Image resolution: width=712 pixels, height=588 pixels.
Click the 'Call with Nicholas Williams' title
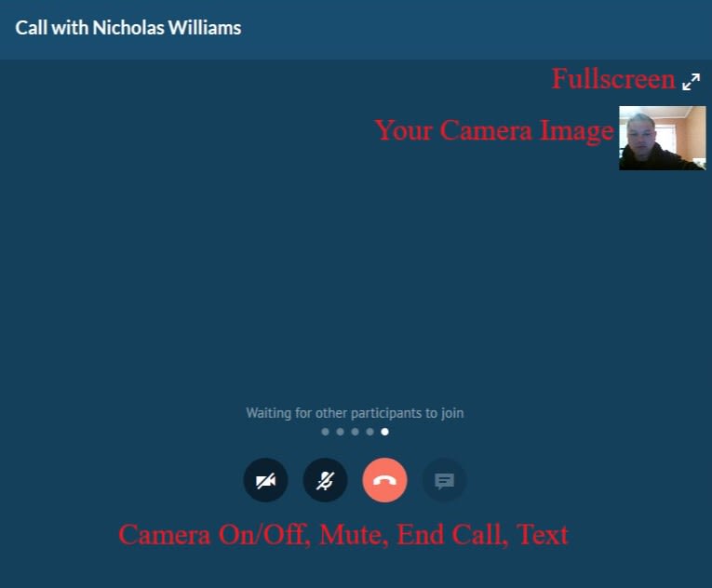pos(128,28)
